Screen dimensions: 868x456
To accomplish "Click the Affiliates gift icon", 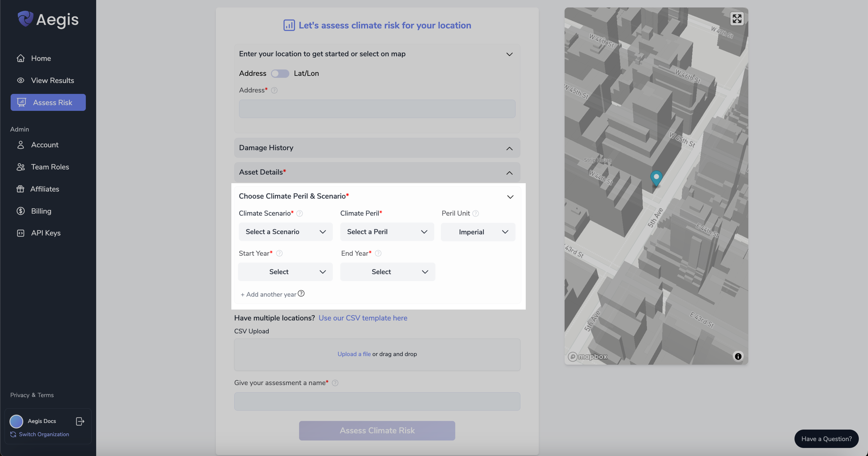I will pos(20,189).
